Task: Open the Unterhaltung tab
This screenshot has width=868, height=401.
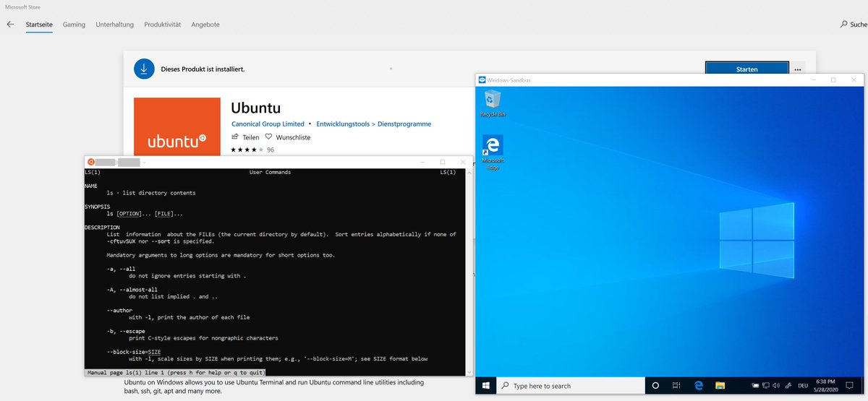Action: 114,24
